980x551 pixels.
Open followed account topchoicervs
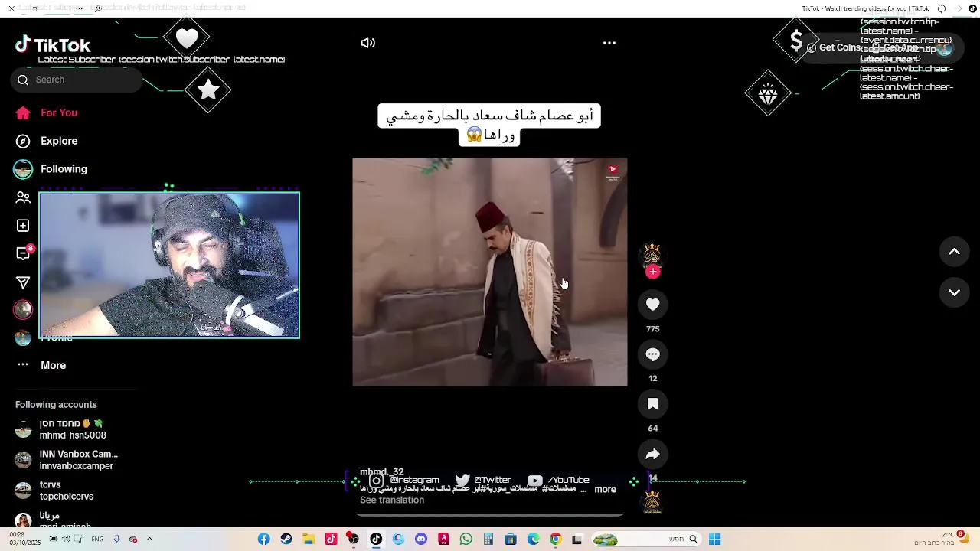pos(54,491)
